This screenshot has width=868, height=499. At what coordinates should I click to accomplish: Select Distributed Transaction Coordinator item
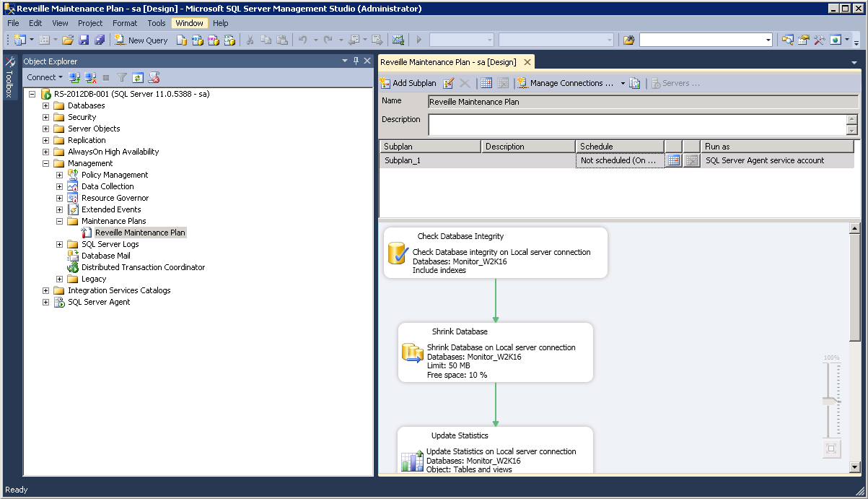143,267
